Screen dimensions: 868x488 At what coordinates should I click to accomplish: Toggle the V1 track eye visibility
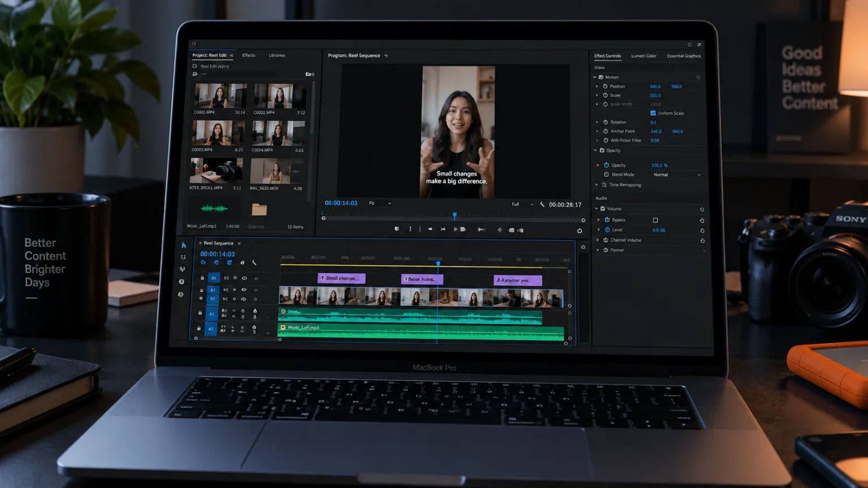pyautogui.click(x=244, y=299)
